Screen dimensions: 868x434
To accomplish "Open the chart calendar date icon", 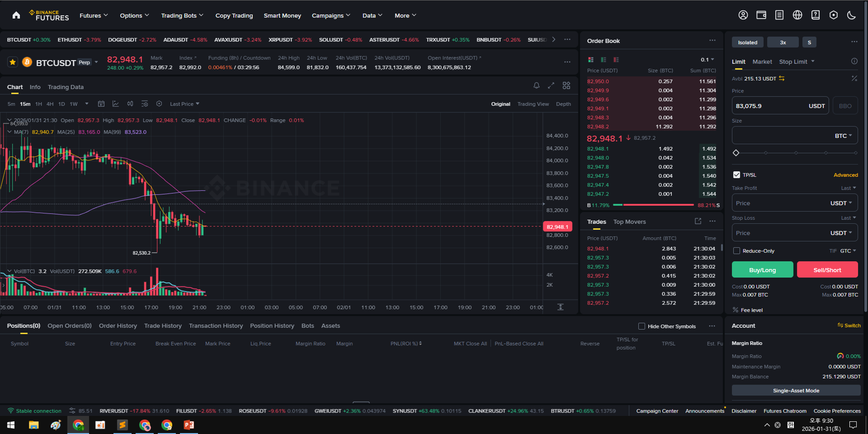I will (101, 103).
